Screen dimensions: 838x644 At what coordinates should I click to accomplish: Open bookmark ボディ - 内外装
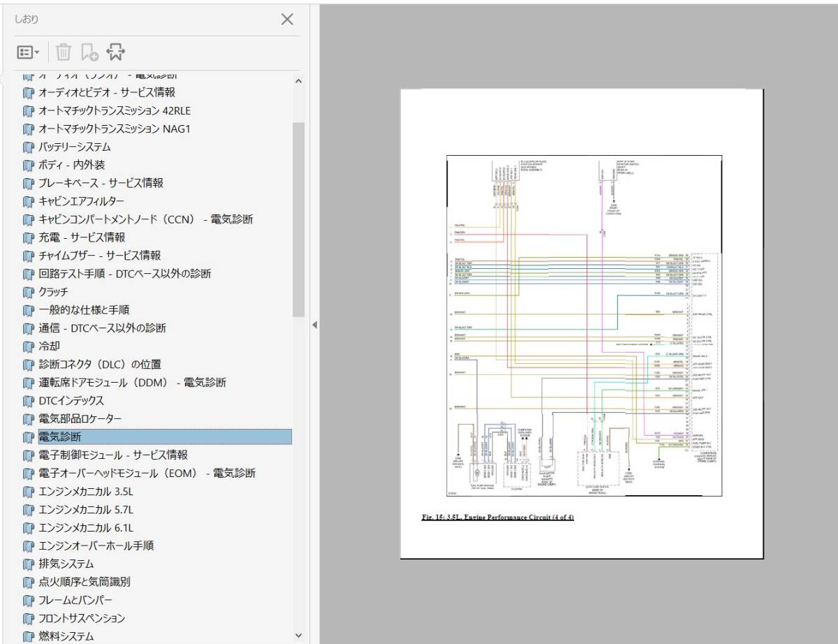pos(72,165)
